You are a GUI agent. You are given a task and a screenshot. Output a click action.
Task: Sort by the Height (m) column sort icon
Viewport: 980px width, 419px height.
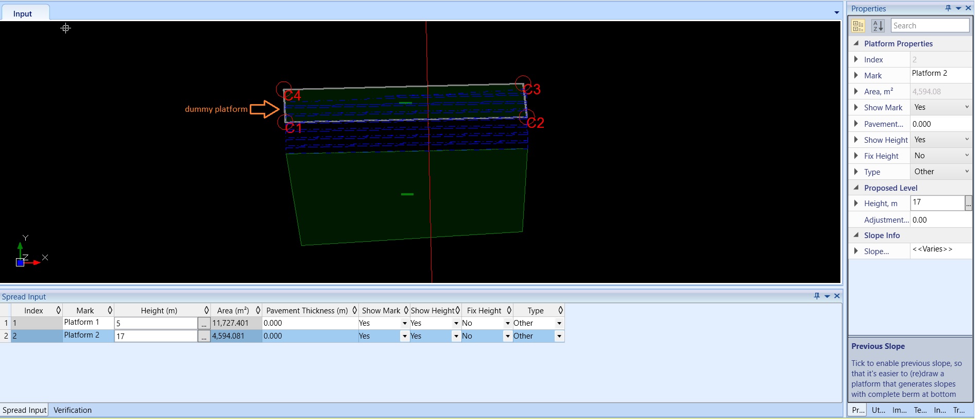207,310
